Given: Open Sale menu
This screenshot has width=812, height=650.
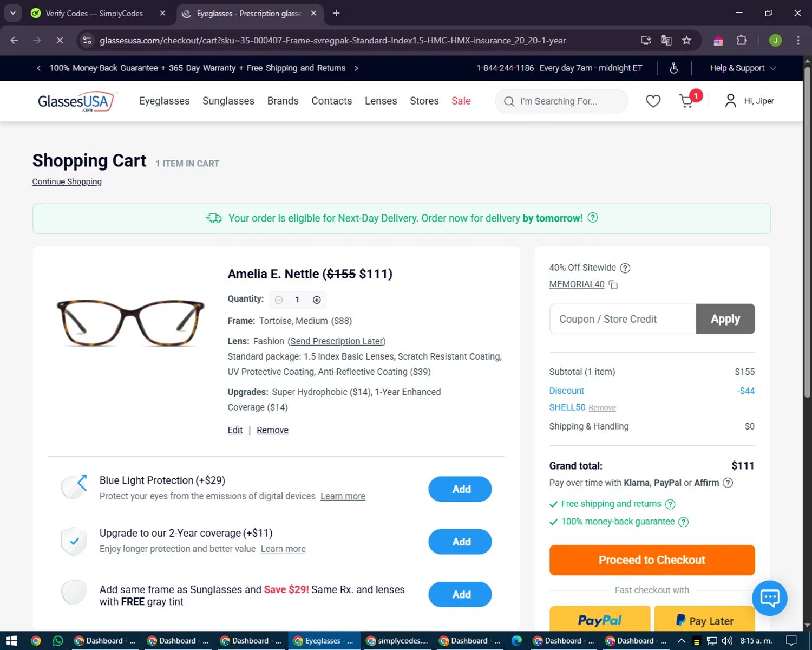Looking at the screenshot, I should [x=461, y=101].
